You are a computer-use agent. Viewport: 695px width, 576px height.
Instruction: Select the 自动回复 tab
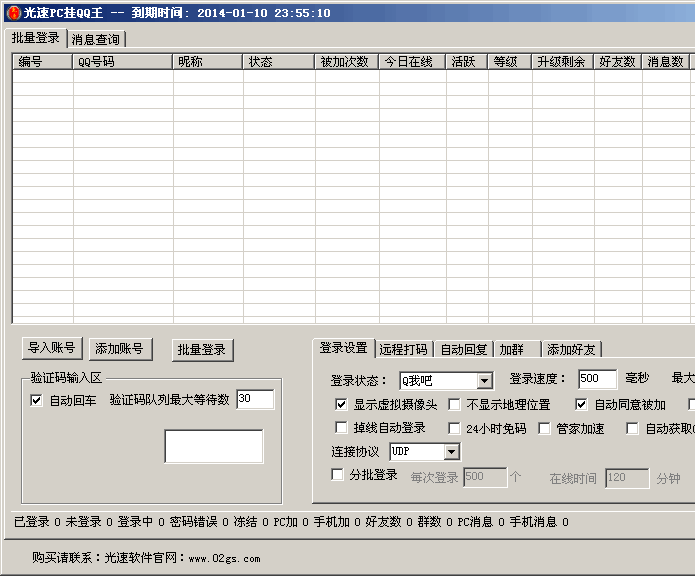point(464,349)
